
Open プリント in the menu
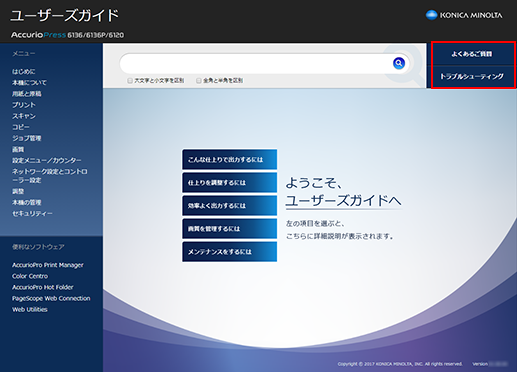pyautogui.click(x=24, y=105)
